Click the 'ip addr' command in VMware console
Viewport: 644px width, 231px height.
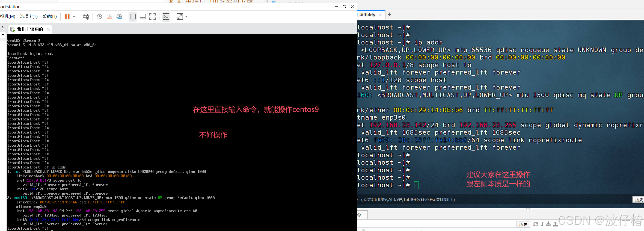coord(58,167)
